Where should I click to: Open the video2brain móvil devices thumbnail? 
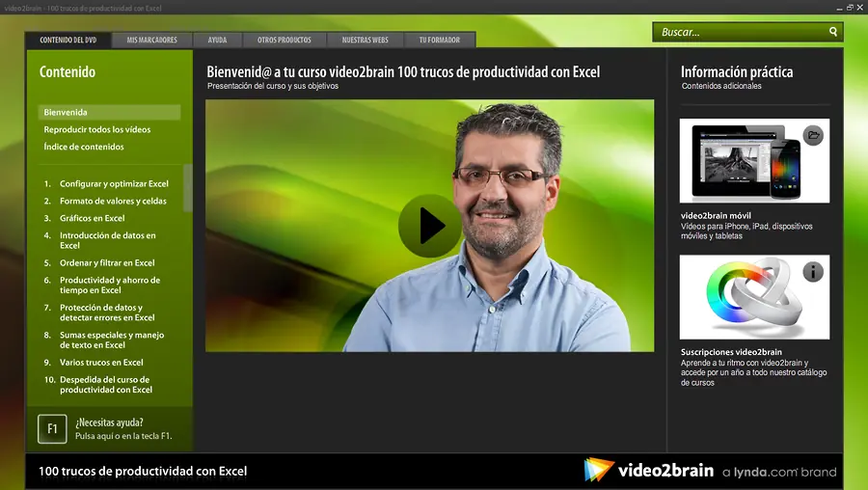754,160
